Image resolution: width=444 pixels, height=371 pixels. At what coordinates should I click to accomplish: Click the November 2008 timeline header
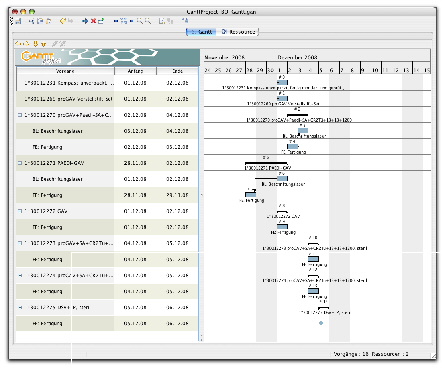(x=225, y=57)
